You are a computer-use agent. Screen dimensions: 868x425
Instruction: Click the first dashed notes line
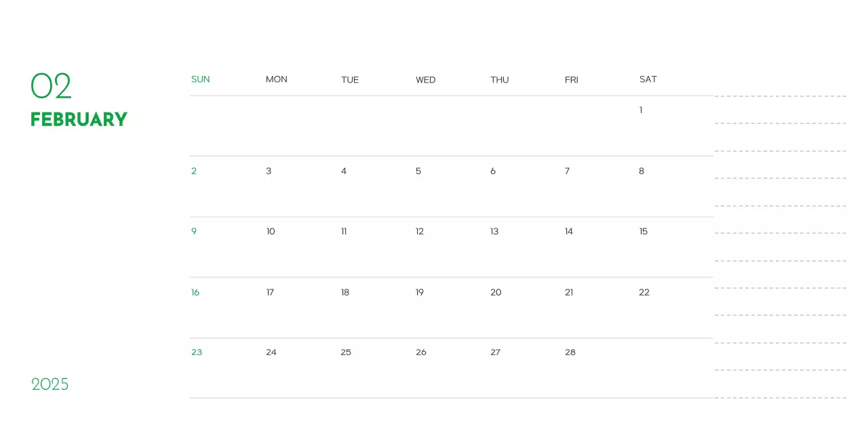[x=780, y=96]
